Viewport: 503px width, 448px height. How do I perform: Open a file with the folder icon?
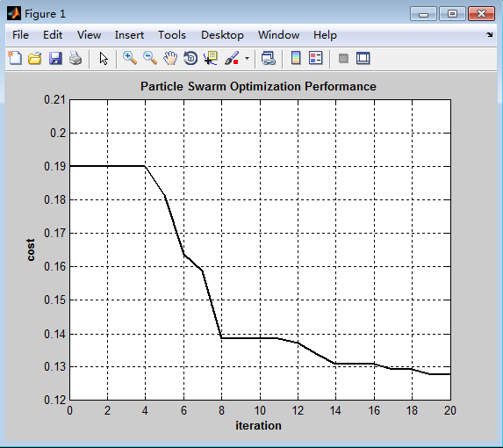point(35,58)
